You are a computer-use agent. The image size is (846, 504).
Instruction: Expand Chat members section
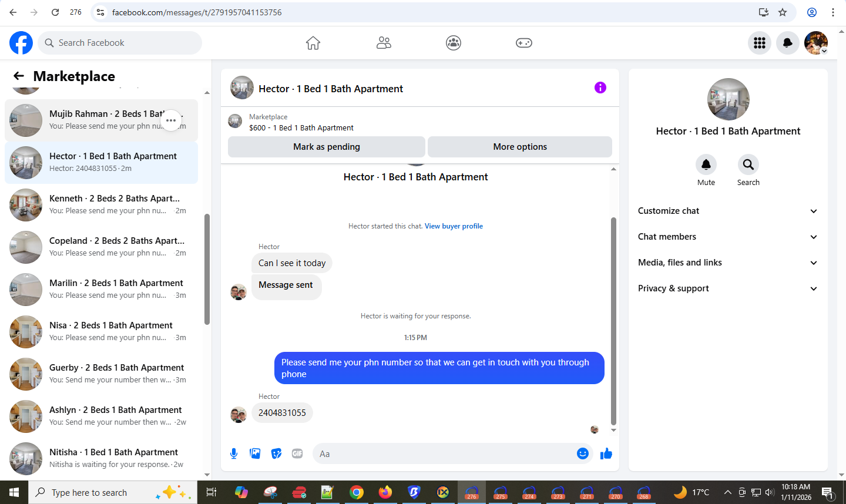[728, 237]
